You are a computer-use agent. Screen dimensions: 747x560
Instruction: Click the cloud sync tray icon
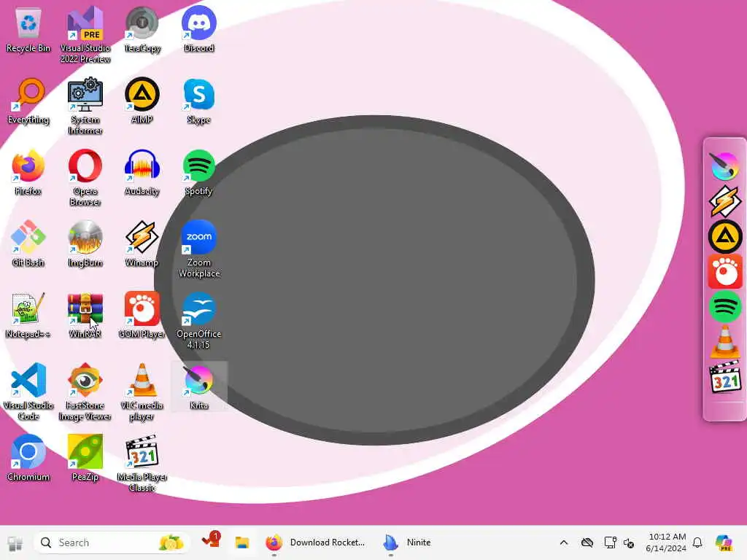(x=587, y=542)
